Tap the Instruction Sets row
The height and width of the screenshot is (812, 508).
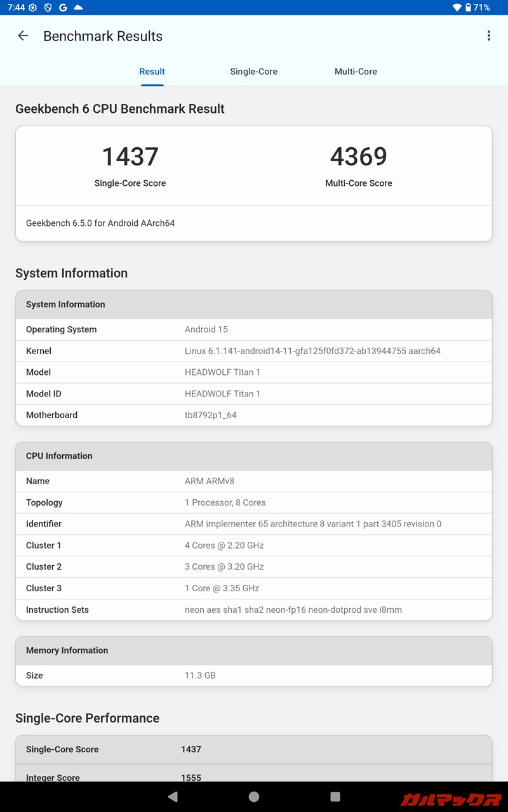(x=253, y=610)
